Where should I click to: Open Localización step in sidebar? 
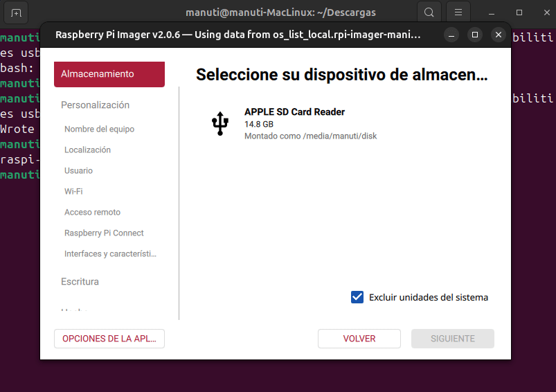[x=87, y=150]
